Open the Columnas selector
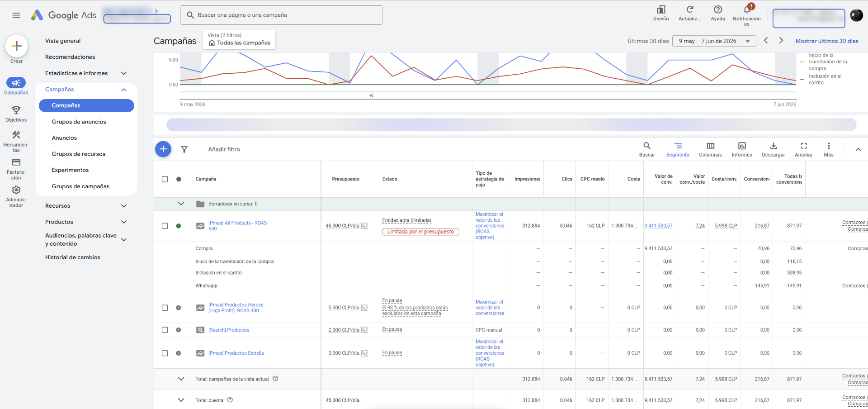 [710, 149]
